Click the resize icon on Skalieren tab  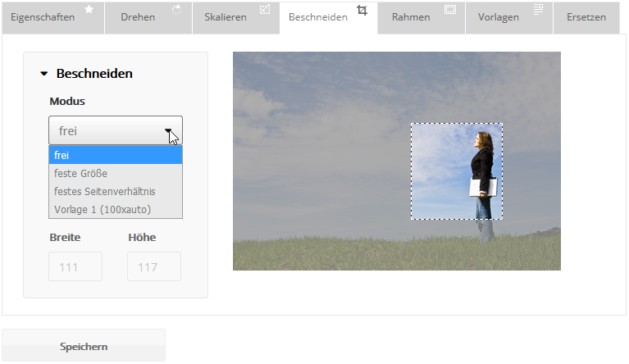tap(264, 9)
